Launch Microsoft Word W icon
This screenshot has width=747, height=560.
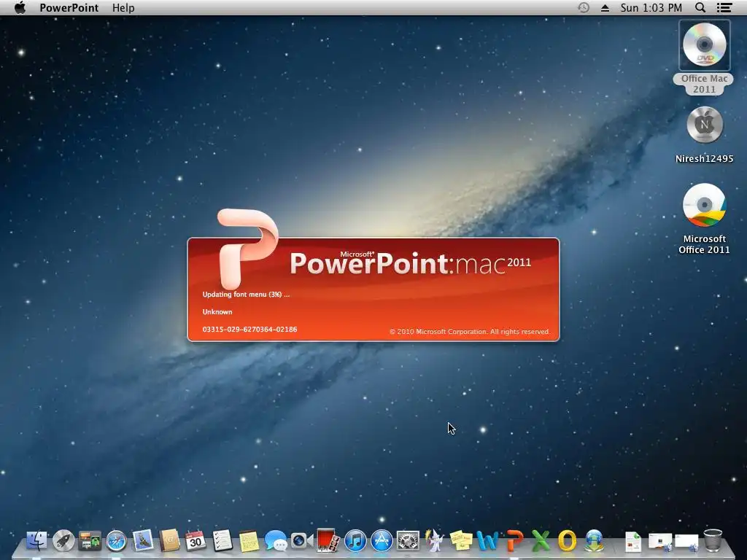[487, 541]
